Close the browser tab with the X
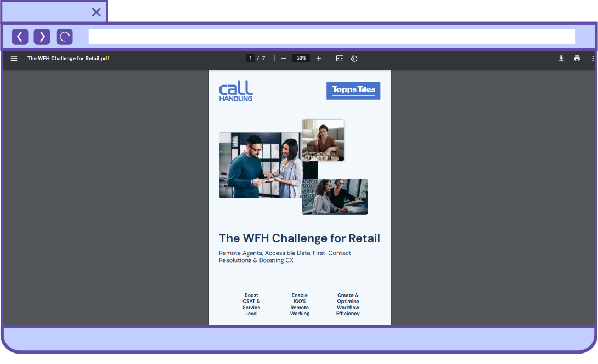Screen dimensions: 598x364 (96, 12)
